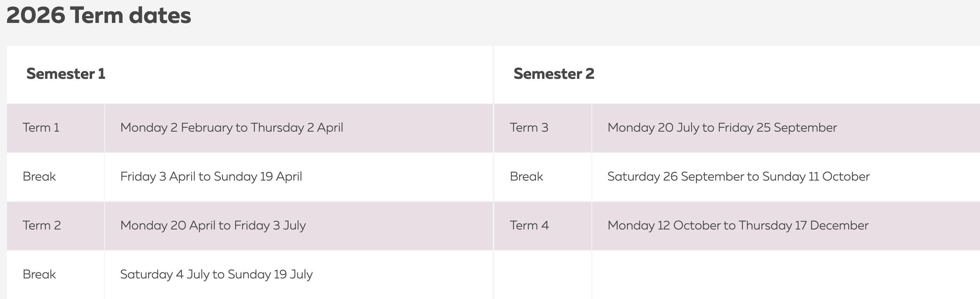Click "Thursday 17 December" Term 4 end date
Image resolution: width=980 pixels, height=299 pixels.
tap(803, 226)
